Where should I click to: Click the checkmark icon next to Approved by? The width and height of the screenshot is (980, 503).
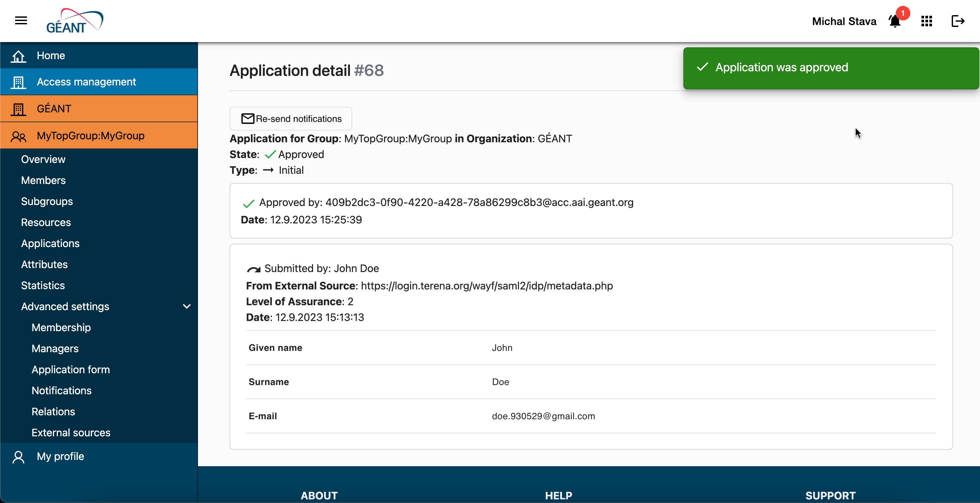[248, 204]
